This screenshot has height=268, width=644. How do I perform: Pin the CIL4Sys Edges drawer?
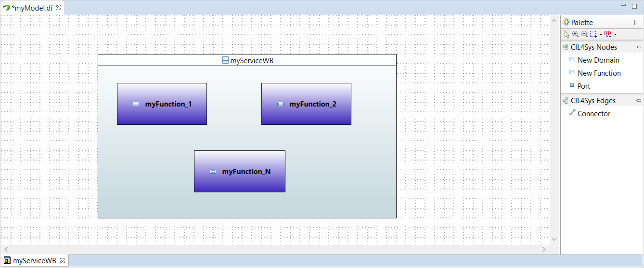[639, 101]
